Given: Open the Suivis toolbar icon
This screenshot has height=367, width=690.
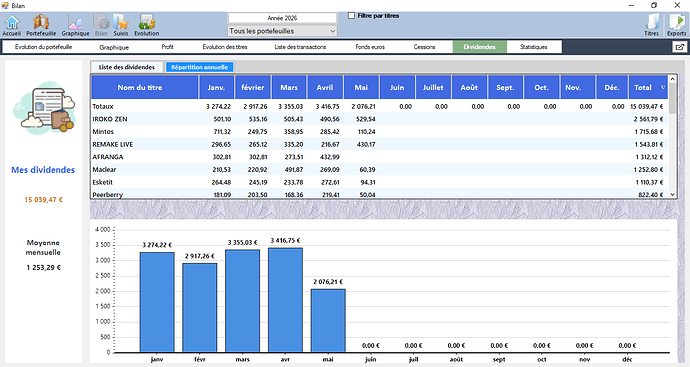Looking at the screenshot, I should click(x=121, y=25).
